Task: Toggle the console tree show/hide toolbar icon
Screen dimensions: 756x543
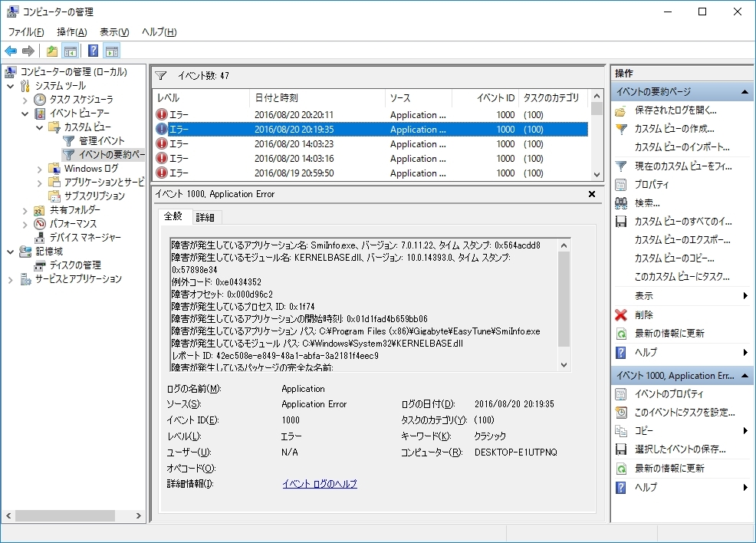Action: point(71,51)
